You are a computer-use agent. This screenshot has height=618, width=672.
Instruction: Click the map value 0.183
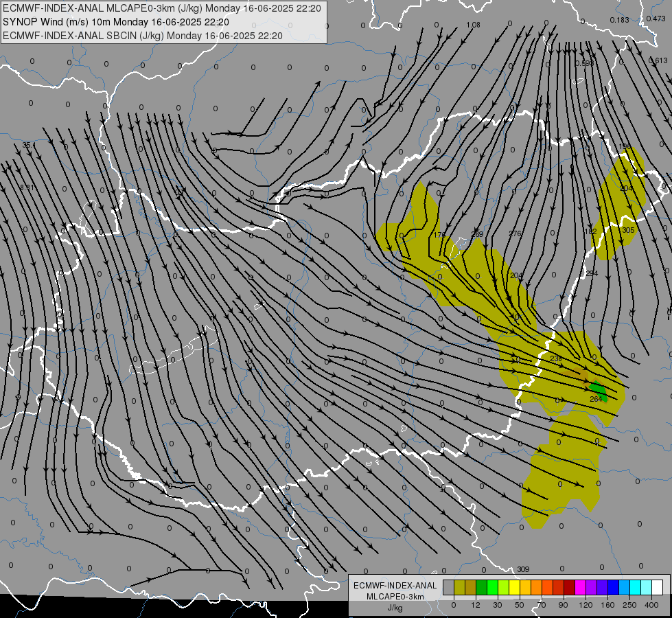(x=619, y=20)
